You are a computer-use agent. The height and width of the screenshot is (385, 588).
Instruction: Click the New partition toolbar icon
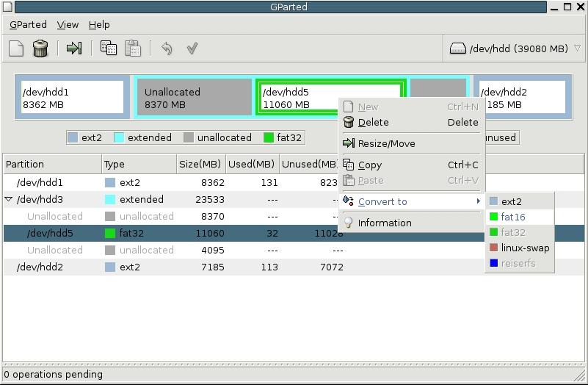click(16, 48)
